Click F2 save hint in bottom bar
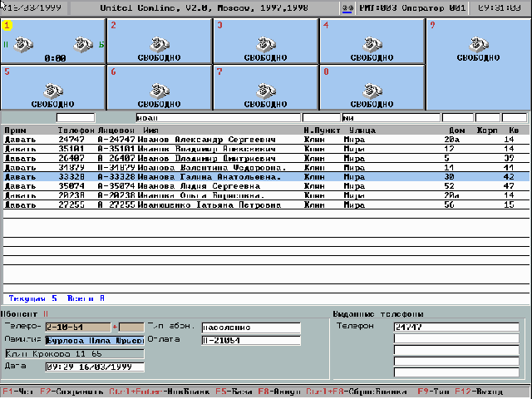Image resolution: width=532 pixels, height=399 pixels. click(x=71, y=392)
